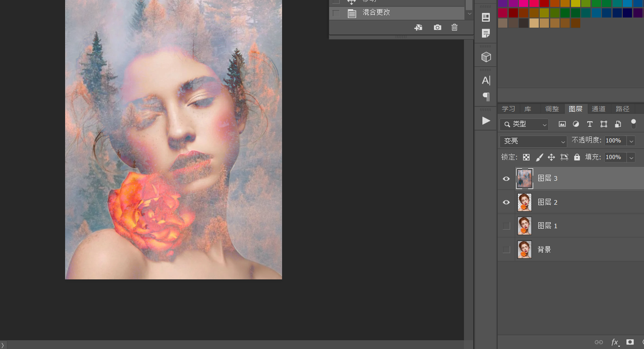Click the 背景 layer thumbnail
This screenshot has width=644, height=349.
pos(524,249)
